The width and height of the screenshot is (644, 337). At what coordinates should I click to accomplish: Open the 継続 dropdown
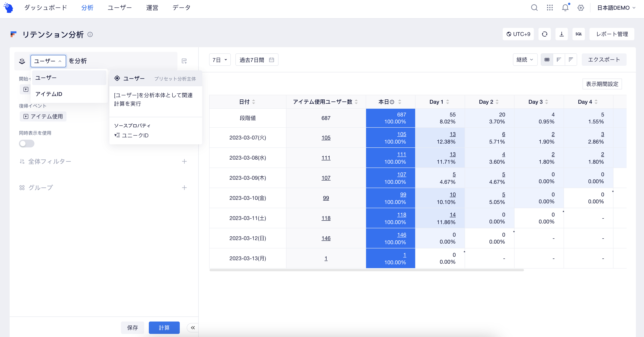[x=525, y=60]
